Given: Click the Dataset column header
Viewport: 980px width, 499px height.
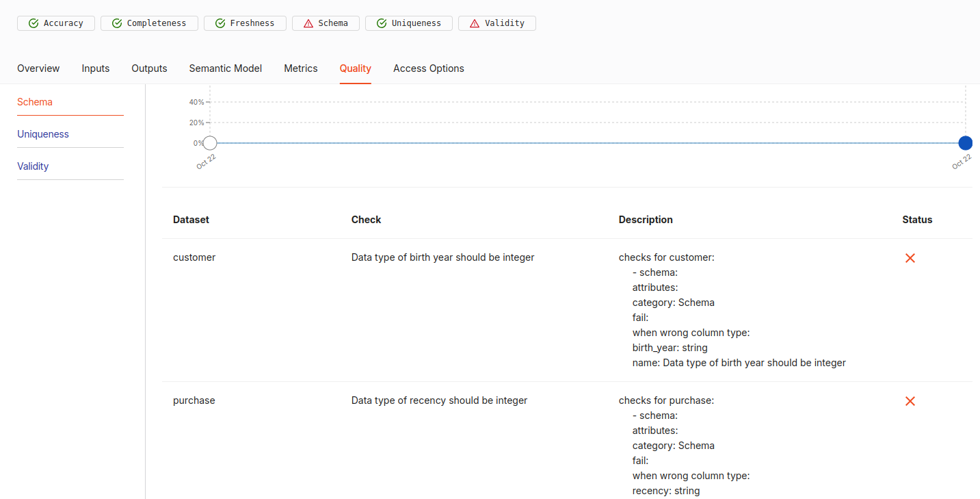Looking at the screenshot, I should [191, 220].
